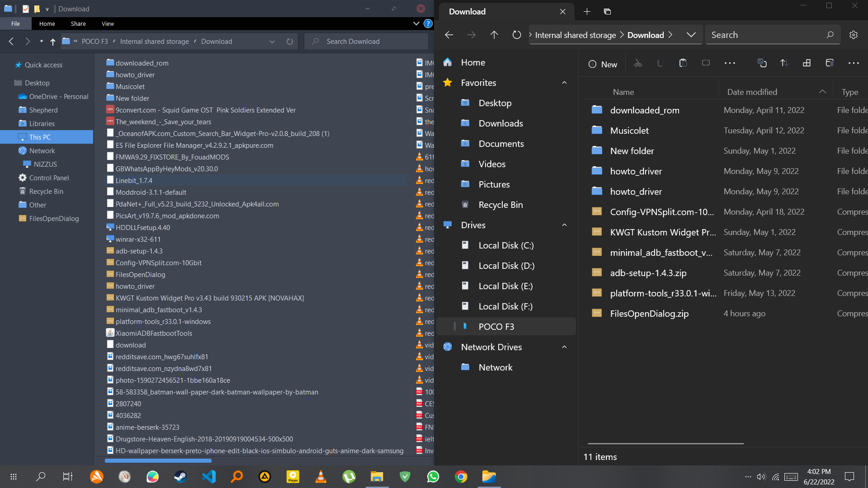Open the Selection options icon

[762, 63]
